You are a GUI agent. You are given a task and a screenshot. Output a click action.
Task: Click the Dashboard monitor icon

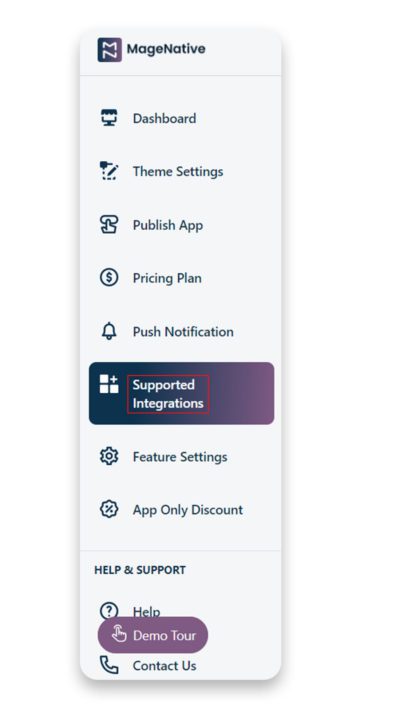coord(109,118)
